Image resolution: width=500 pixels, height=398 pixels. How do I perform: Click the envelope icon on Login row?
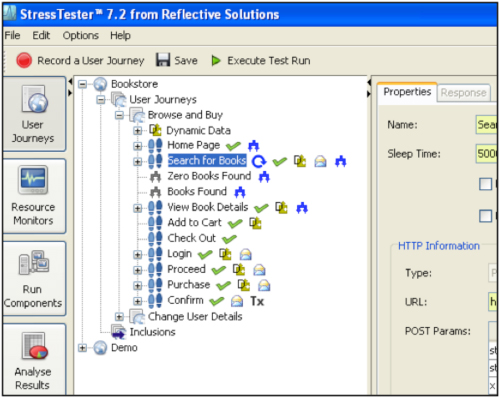click(246, 254)
